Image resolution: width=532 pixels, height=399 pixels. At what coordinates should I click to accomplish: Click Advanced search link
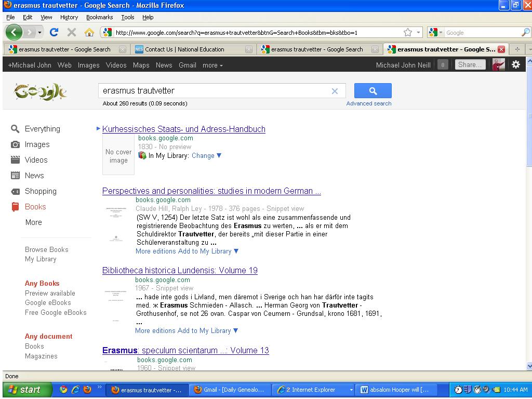369,103
